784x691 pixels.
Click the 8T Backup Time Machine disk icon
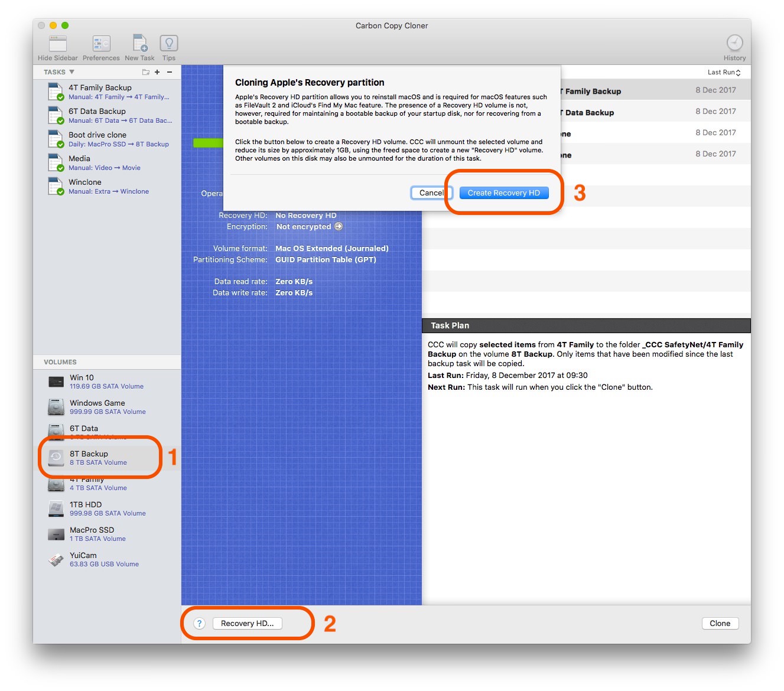tap(56, 458)
